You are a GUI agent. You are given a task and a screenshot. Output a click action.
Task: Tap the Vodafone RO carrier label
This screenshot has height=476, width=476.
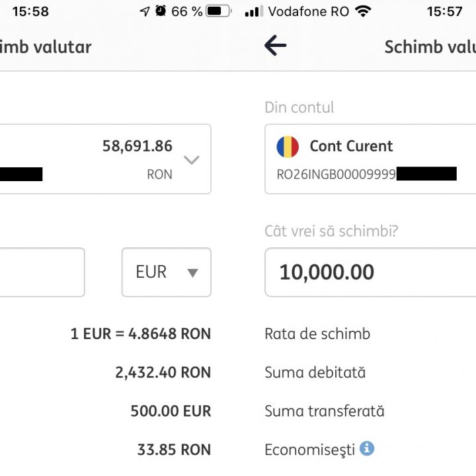(309, 11)
